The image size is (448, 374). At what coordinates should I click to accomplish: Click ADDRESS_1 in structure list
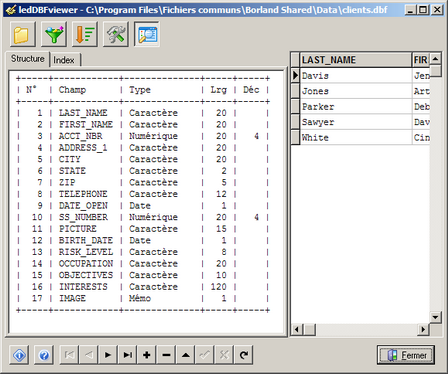click(x=83, y=148)
